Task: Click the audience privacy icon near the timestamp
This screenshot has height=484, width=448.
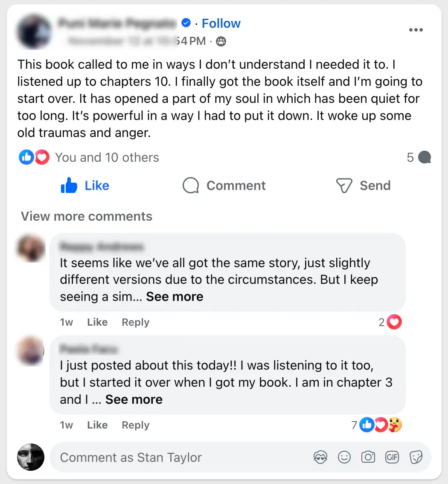Action: pyautogui.click(x=221, y=41)
